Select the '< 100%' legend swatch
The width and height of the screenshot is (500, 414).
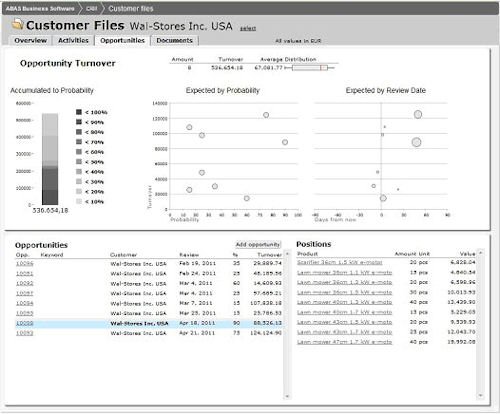pyautogui.click(x=79, y=112)
